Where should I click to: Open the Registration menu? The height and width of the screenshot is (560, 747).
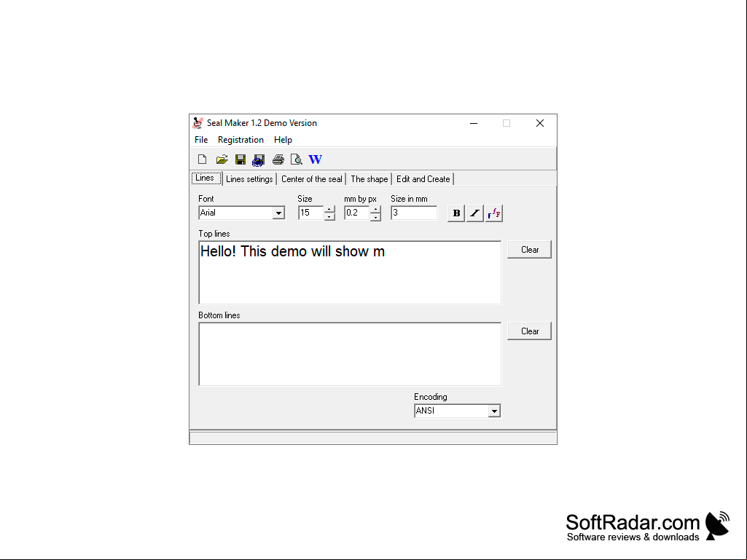tap(240, 140)
